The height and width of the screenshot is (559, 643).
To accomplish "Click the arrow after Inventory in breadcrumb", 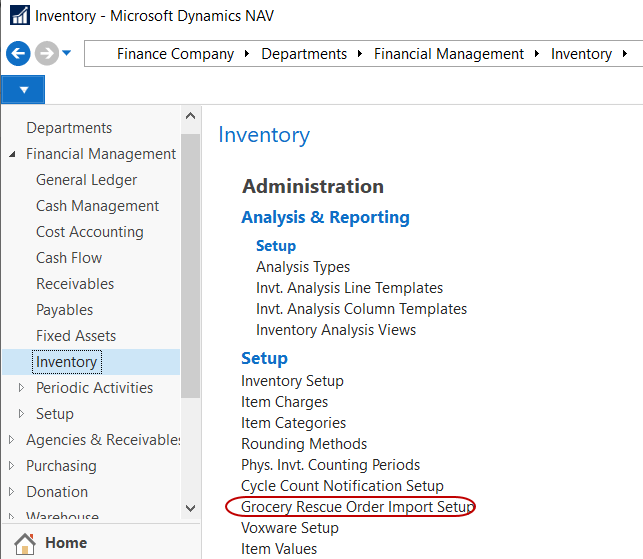I will 625,54.
